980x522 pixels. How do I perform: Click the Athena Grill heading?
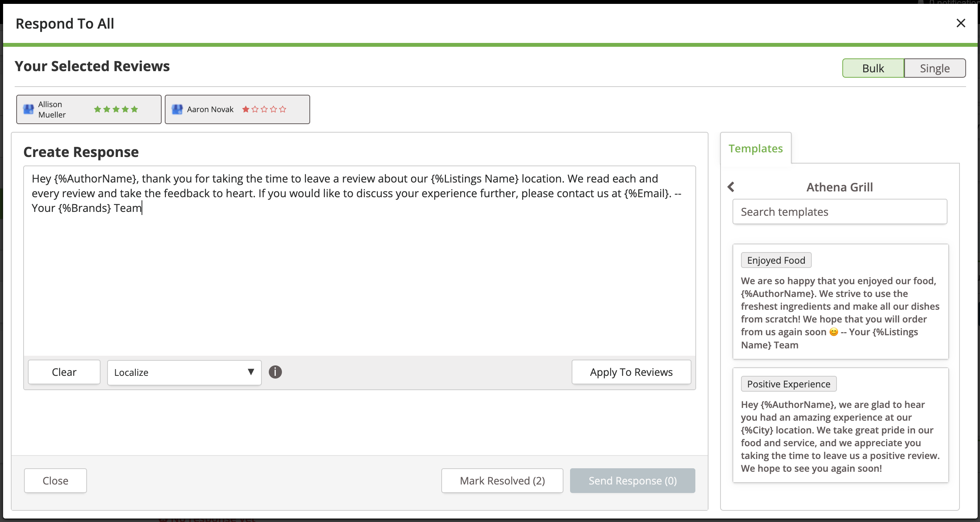point(840,187)
